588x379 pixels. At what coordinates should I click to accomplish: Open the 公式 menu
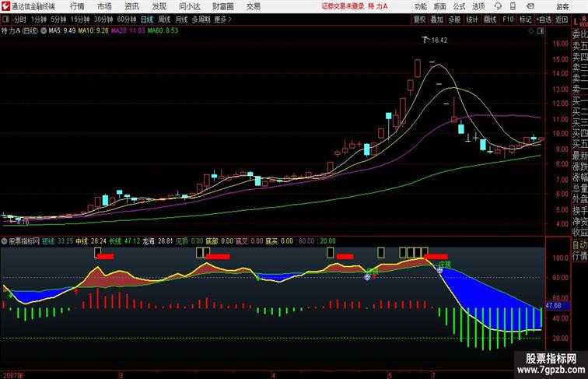(x=459, y=6)
